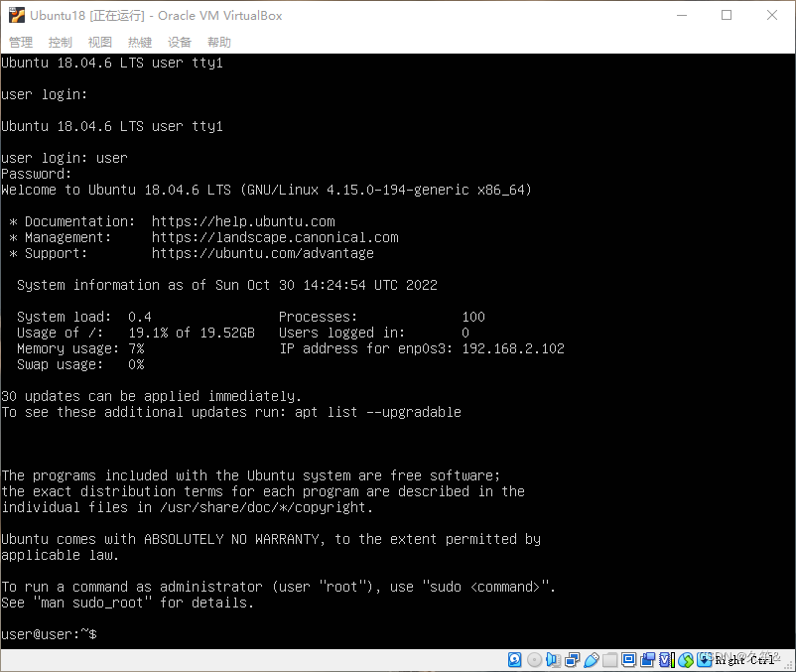
Task: Click the CPU virtualization status icon
Action: pos(667,659)
